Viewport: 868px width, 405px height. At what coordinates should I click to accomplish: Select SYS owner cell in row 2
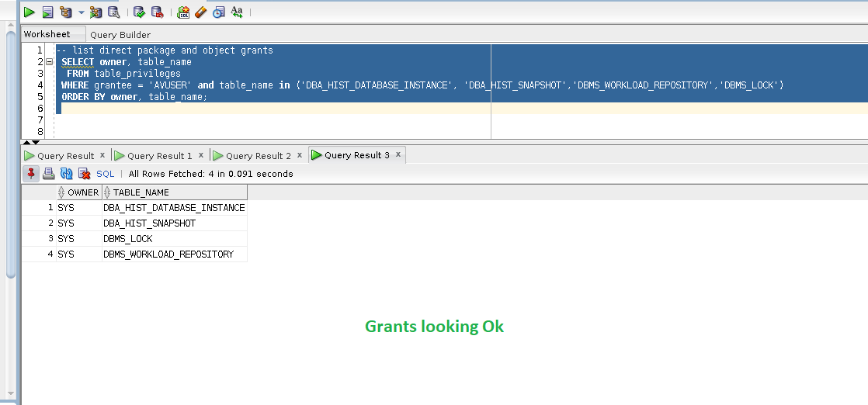pos(79,223)
